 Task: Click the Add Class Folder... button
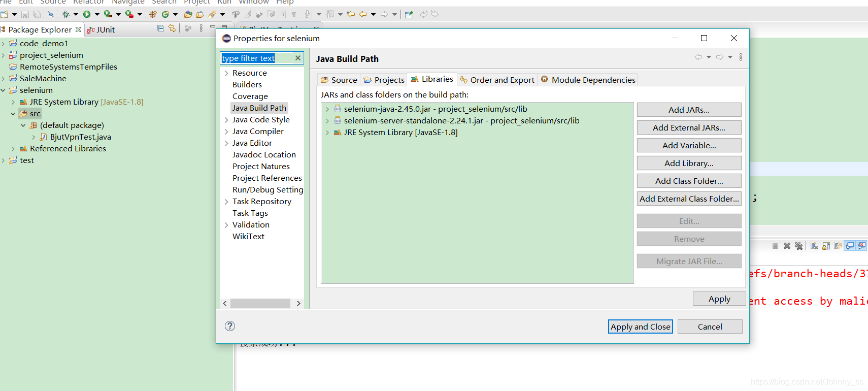pyautogui.click(x=689, y=181)
